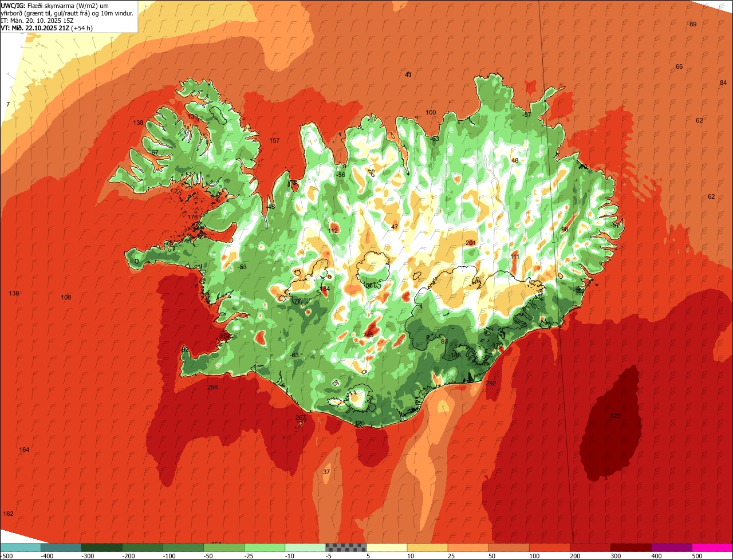The height and width of the screenshot is (560, 733).
Task: Click the red-orange 100 legend swatch
Action: click(549, 547)
